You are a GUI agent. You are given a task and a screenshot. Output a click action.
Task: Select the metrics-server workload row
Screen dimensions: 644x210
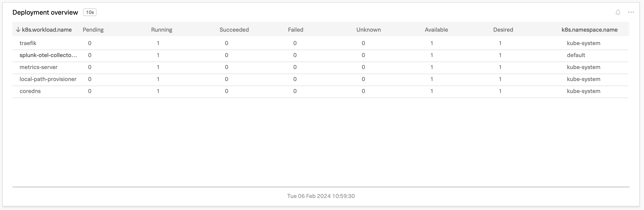39,67
